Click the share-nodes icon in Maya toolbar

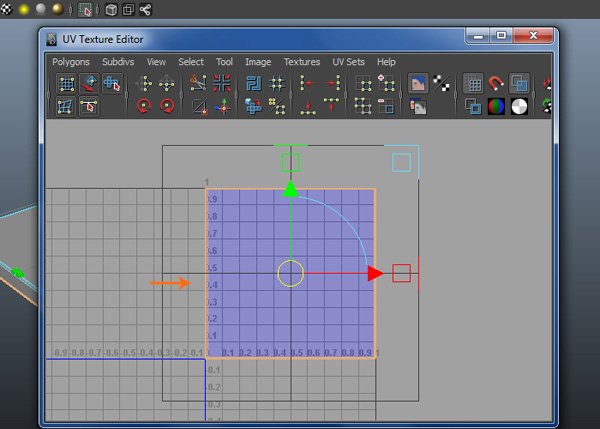145,10
